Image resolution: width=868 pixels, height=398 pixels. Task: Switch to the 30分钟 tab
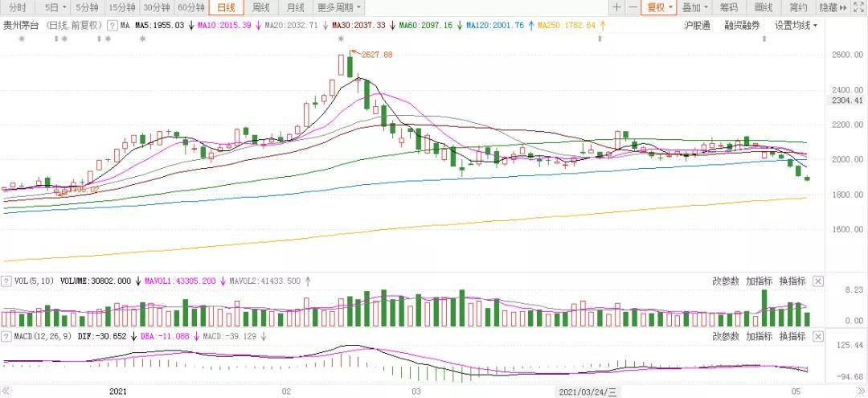click(156, 8)
